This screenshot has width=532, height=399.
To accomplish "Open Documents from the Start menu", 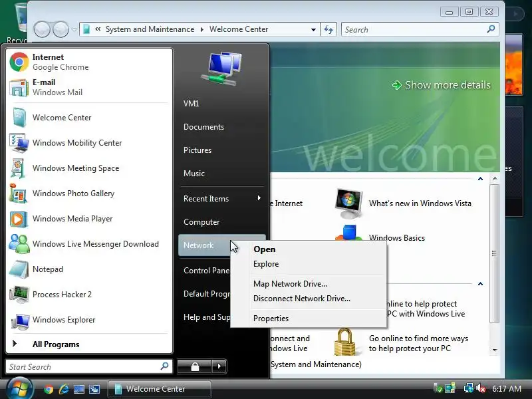I will pos(221,127).
